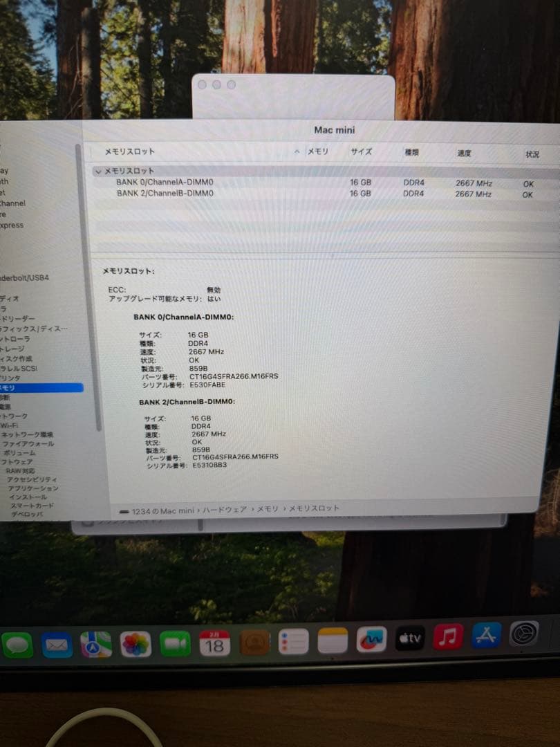Open the Mail app in Dock

coord(57,645)
